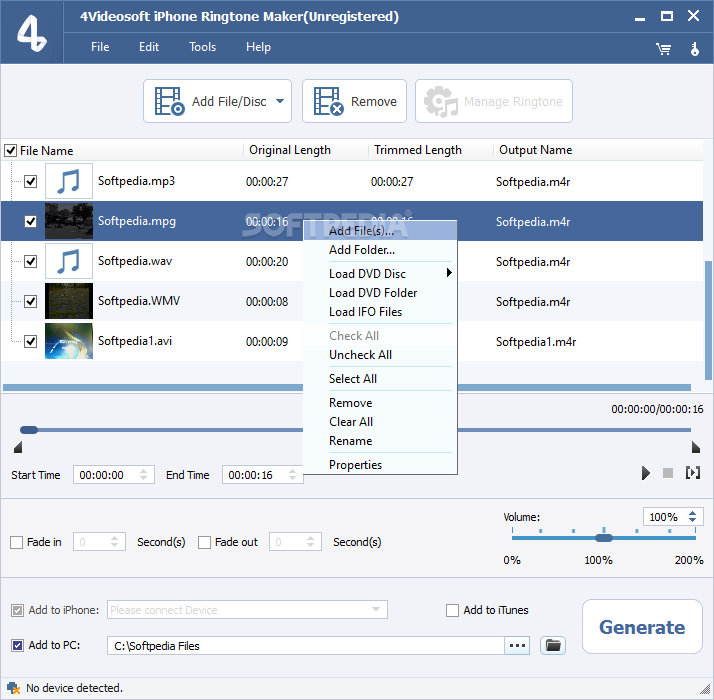The height and width of the screenshot is (700, 714).
Task: Click the End Time spinner arrows
Action: pos(292,475)
